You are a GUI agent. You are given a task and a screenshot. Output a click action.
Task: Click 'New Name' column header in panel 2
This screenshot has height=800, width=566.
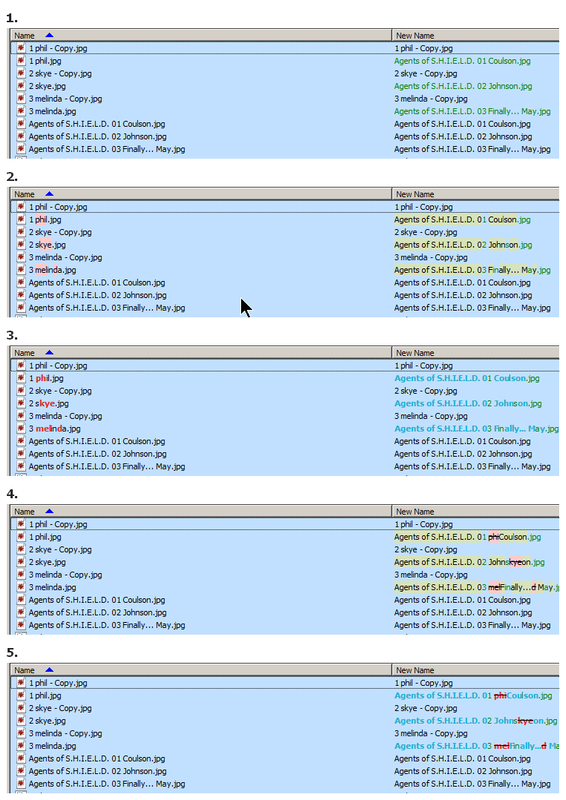tap(476, 194)
